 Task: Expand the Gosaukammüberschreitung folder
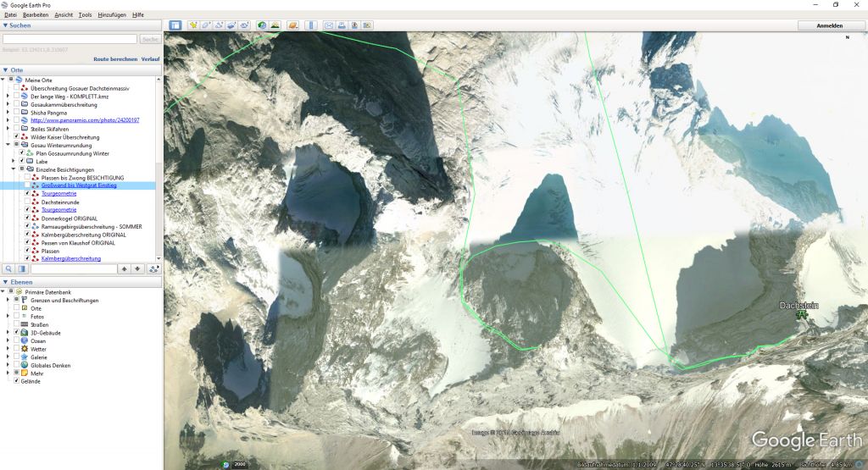8,104
